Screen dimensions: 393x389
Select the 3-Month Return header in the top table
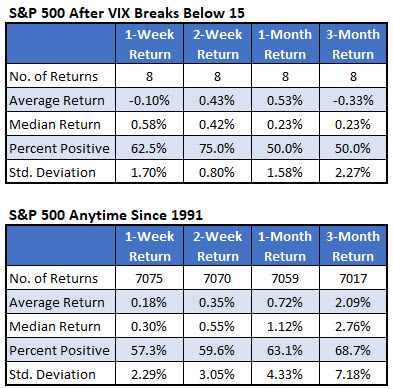coord(353,44)
